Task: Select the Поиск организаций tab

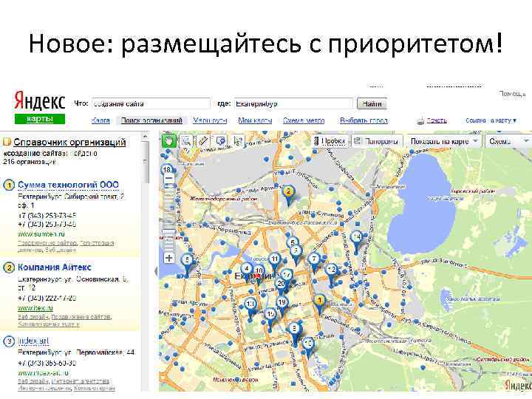Action: (x=151, y=120)
